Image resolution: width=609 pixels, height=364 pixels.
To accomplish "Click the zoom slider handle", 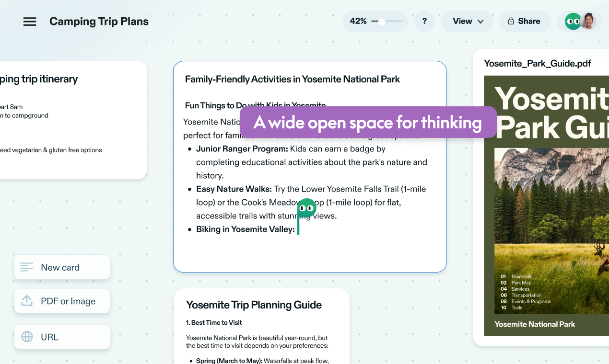I will (x=382, y=22).
